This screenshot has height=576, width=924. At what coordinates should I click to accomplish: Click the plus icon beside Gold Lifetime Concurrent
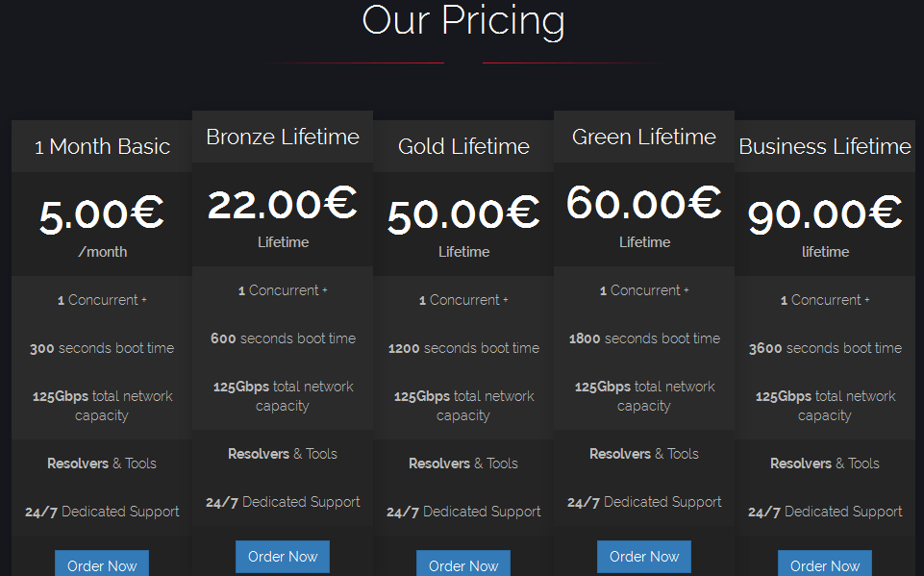pos(506,300)
